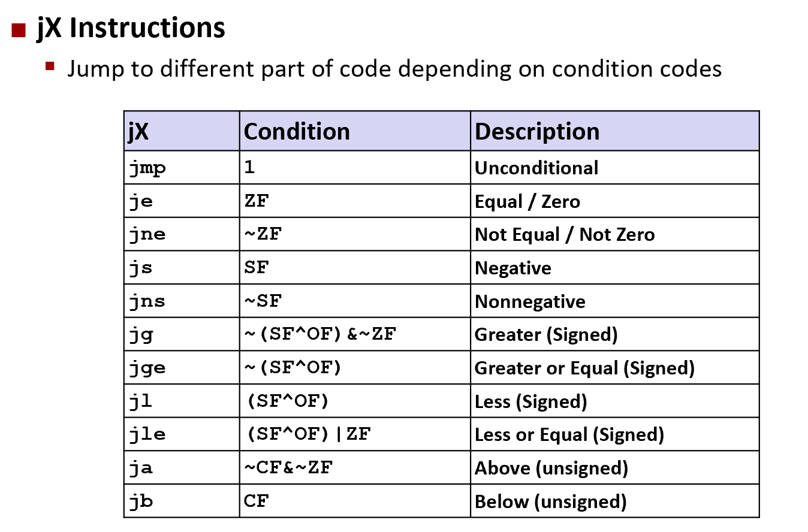Select the jb instruction cell
The image size is (808, 532).
click(x=182, y=501)
